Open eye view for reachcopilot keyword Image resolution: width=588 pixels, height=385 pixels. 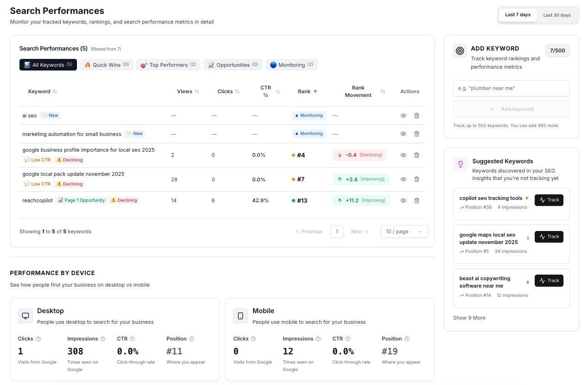[403, 200]
